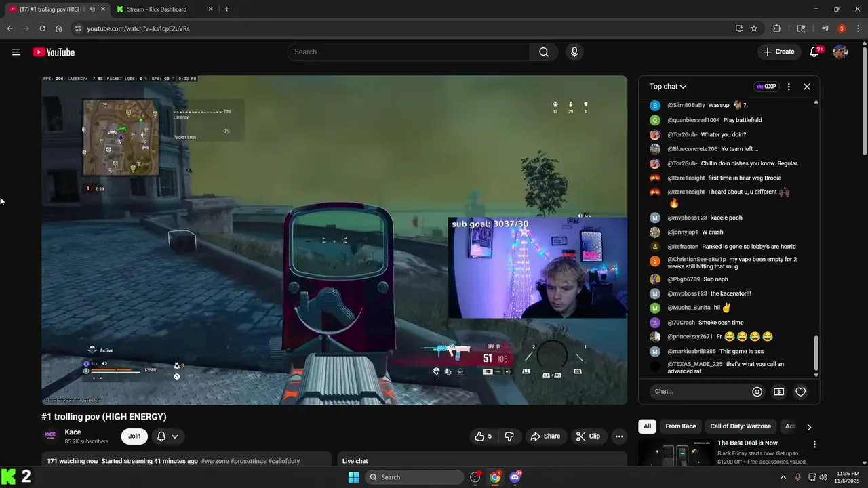Open Chrome extensions puzzle icon

point(777,28)
